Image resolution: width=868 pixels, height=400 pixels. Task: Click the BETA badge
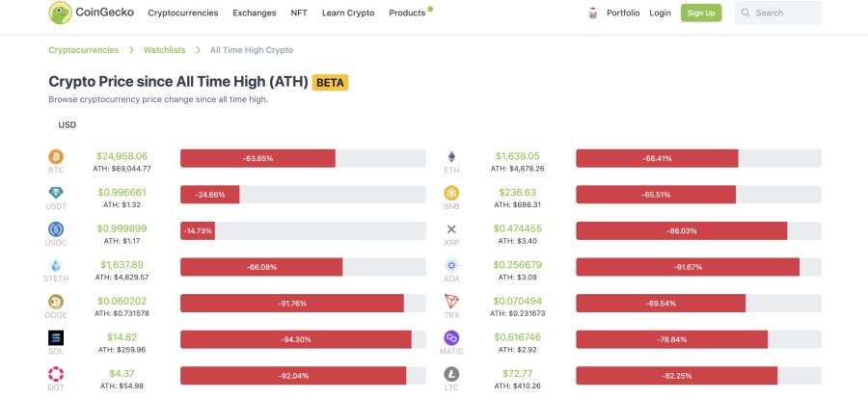[331, 83]
